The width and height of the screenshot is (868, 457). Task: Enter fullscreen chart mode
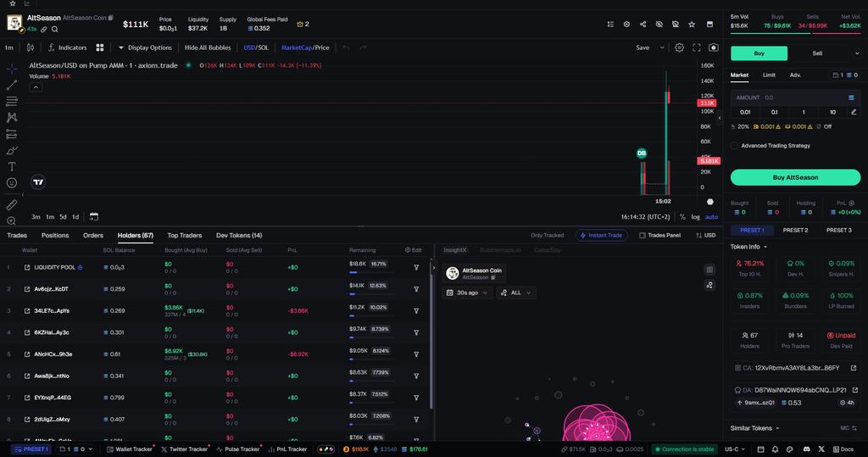point(697,47)
